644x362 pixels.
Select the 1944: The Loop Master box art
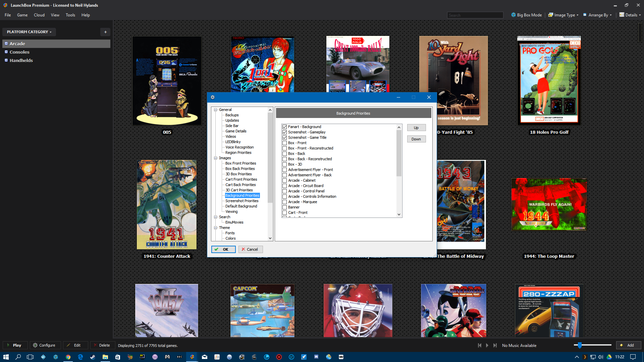pos(549,204)
